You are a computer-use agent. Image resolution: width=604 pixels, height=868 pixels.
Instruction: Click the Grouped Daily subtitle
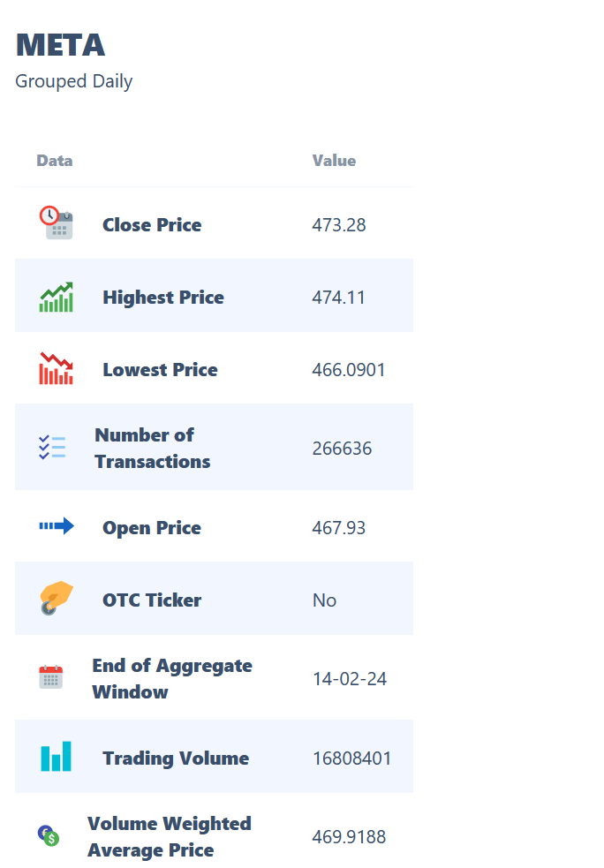(73, 81)
